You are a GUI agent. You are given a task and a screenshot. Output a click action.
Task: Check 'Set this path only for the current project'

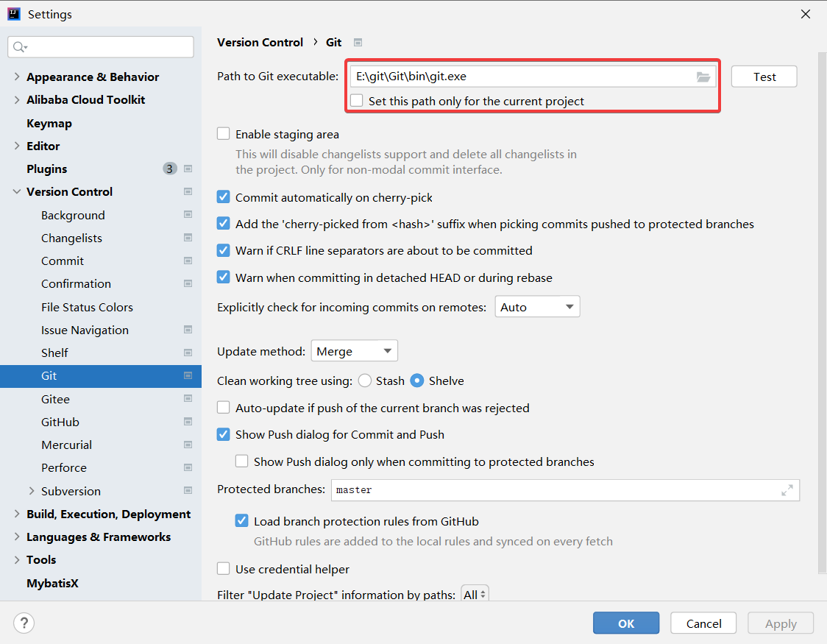(357, 100)
